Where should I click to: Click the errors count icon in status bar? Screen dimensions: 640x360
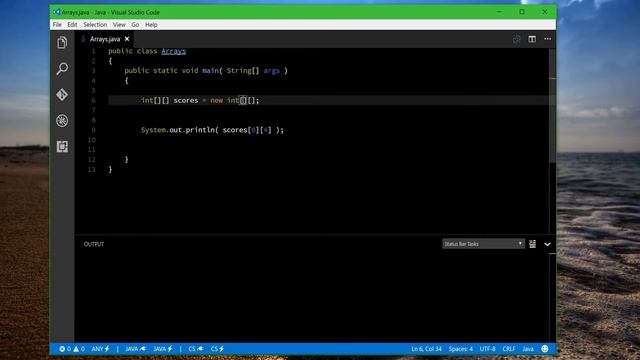click(65, 349)
